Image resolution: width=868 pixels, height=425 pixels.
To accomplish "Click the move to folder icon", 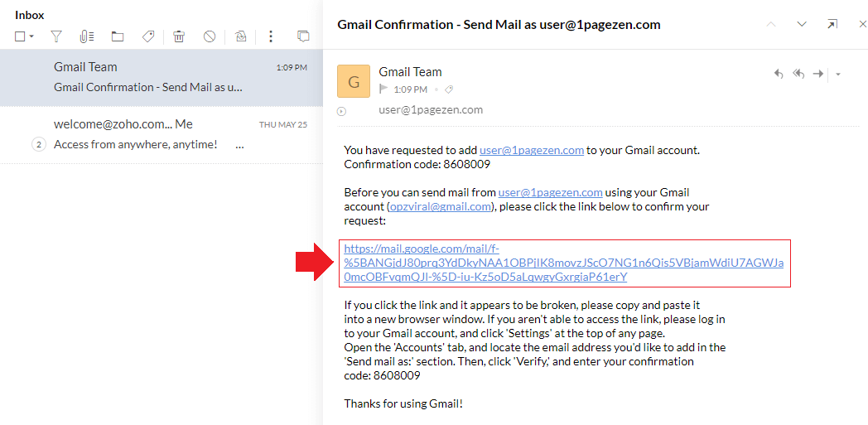I will pyautogui.click(x=118, y=36).
